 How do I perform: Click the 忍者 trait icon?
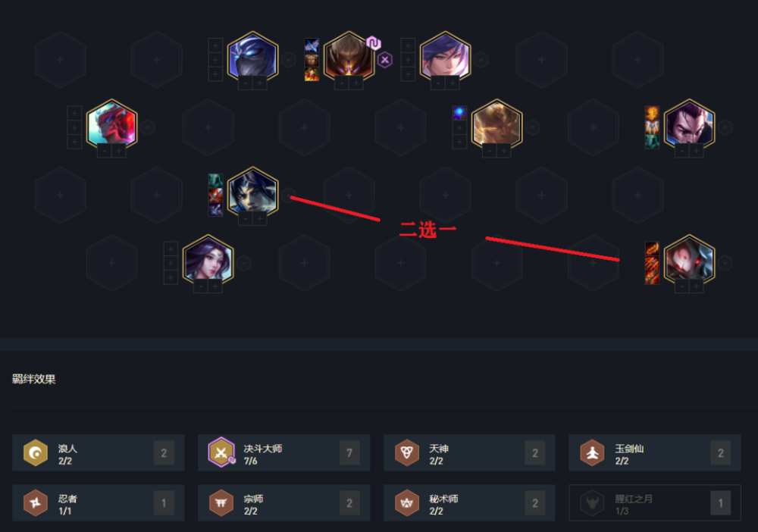pyautogui.click(x=36, y=503)
